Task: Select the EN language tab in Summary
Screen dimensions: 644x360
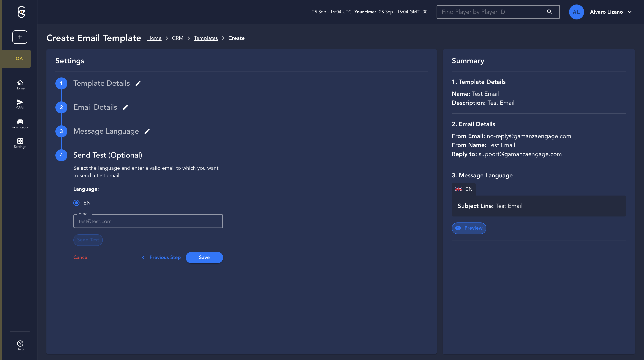Action: click(x=464, y=189)
